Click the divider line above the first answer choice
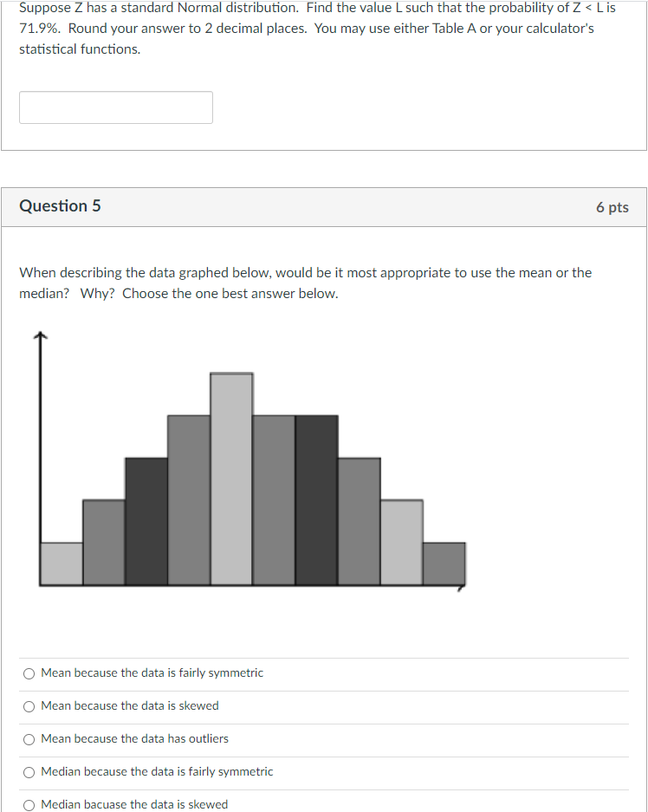 tap(324, 658)
